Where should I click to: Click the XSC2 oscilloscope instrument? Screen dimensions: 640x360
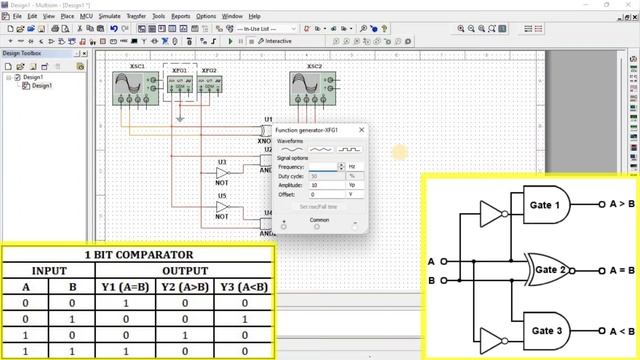click(313, 89)
